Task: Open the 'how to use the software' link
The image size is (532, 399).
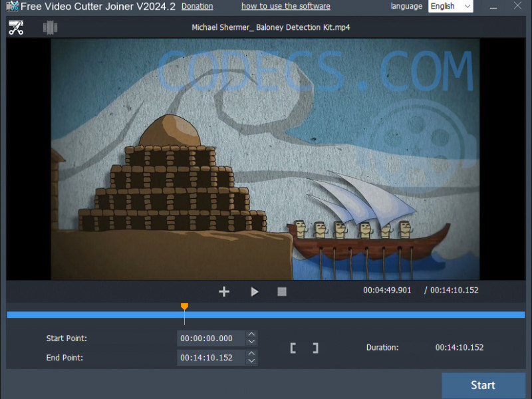Action: 286,6
